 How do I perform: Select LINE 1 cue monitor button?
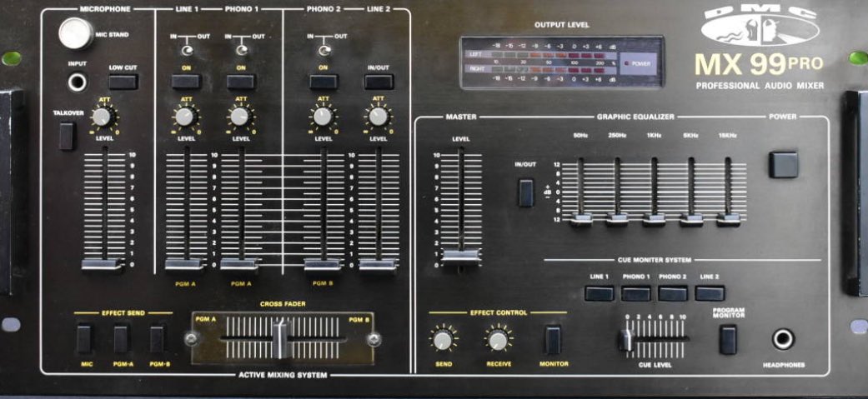pyautogui.click(x=600, y=293)
